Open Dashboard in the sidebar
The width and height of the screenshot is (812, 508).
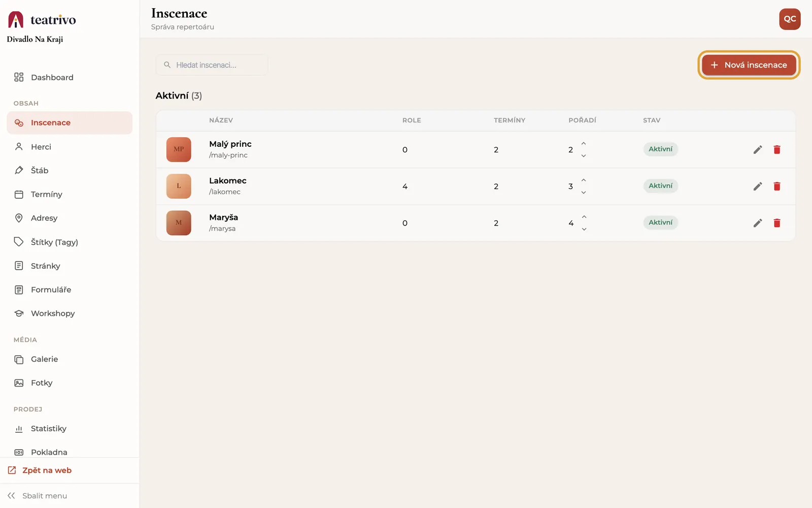click(70, 77)
